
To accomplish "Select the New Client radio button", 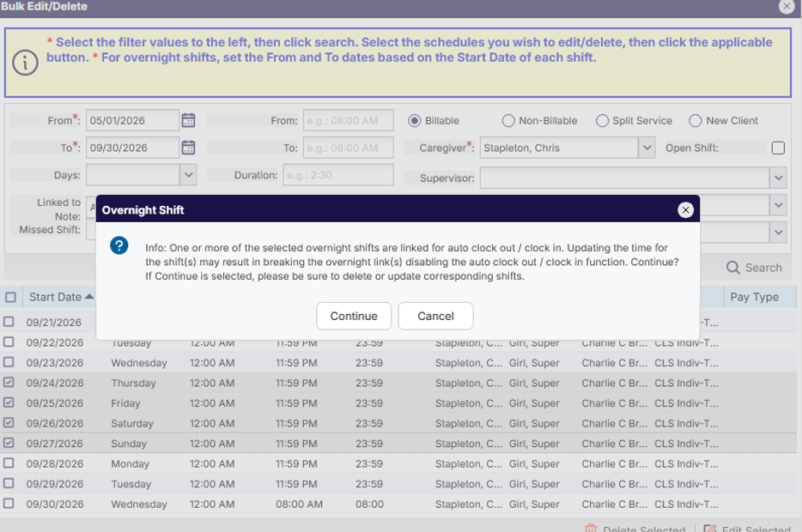I will tap(696, 121).
